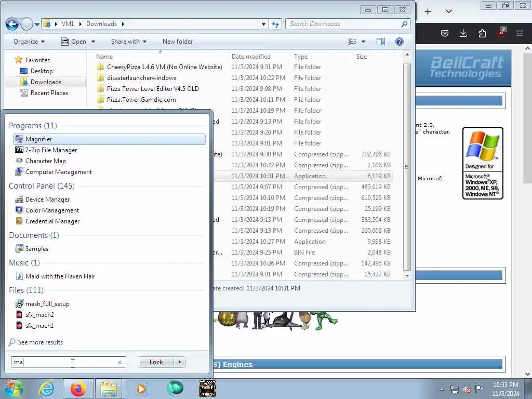
Task: Open sfx_mach1 file result
Action: [x=35, y=325]
